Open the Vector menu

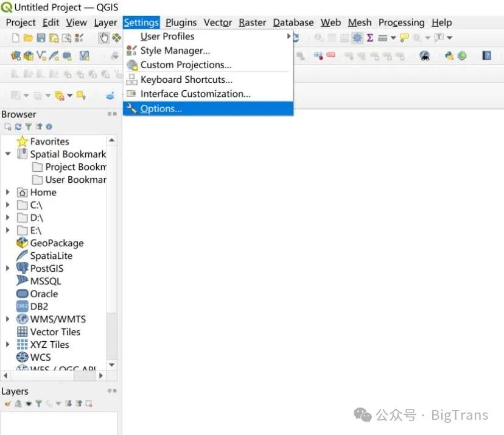point(217,23)
